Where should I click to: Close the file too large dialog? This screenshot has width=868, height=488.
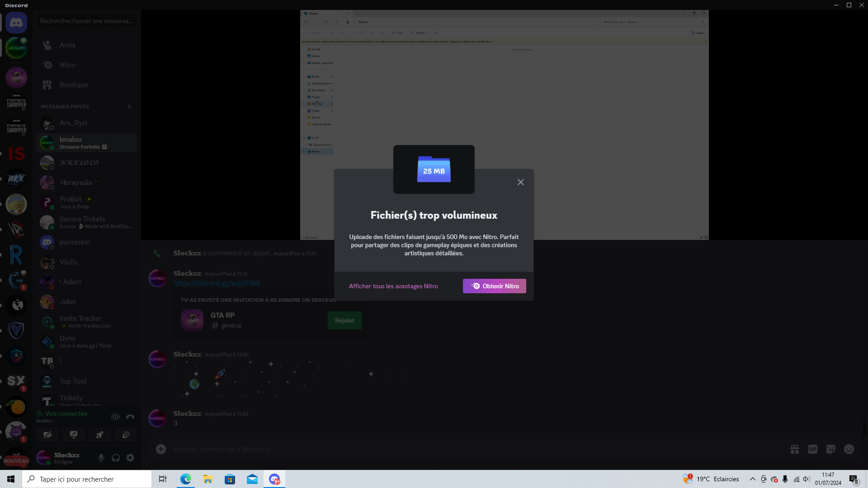point(521,182)
